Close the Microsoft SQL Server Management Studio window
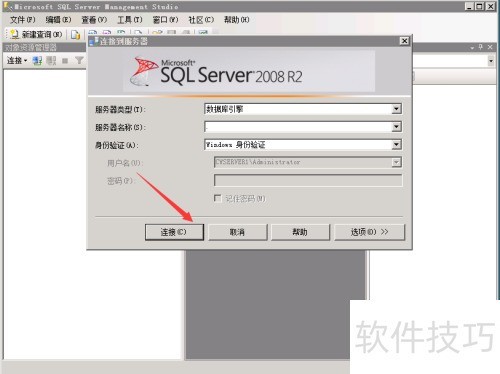 tap(490, 6)
